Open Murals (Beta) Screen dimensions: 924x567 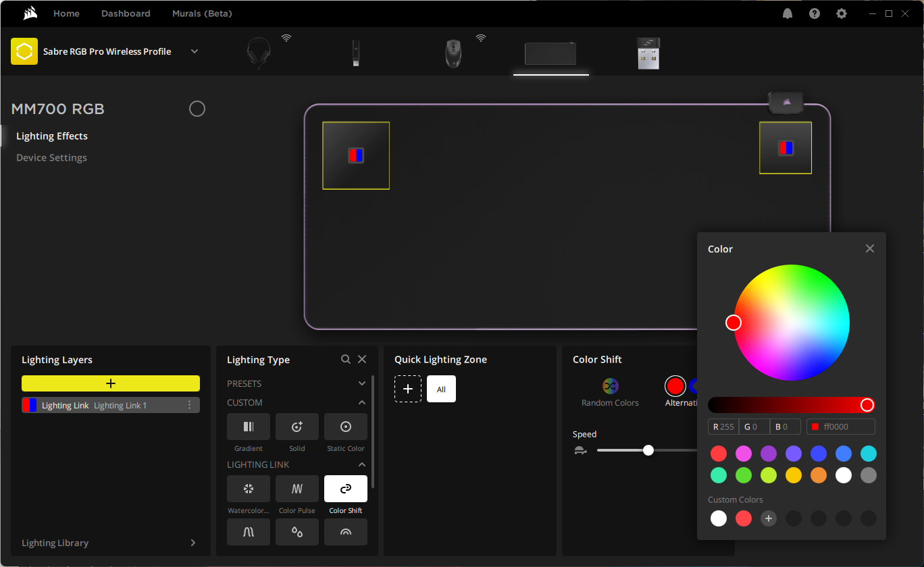point(202,13)
